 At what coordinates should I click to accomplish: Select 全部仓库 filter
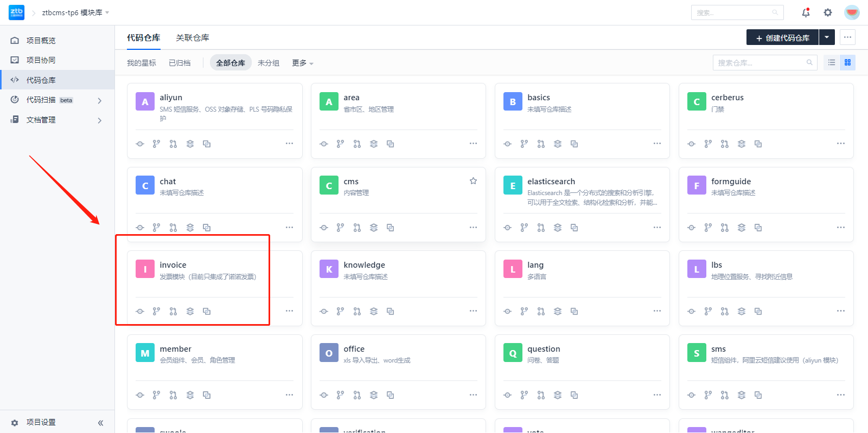[x=231, y=63]
